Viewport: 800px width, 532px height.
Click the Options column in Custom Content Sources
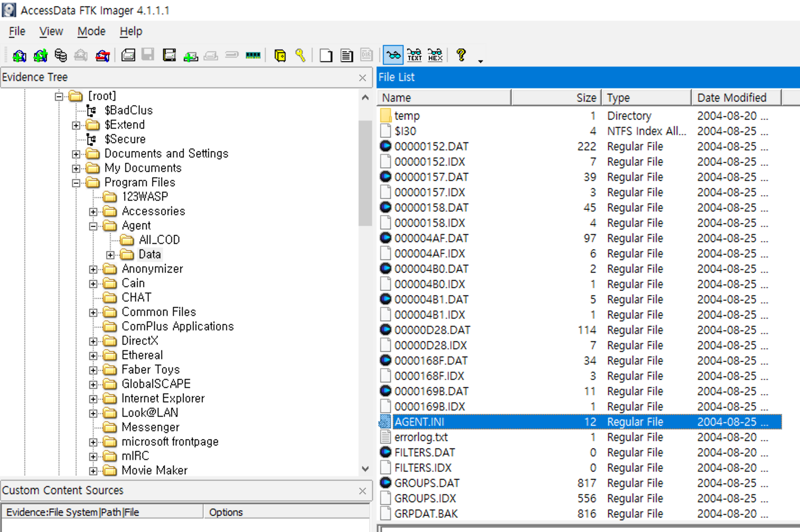tap(286, 512)
